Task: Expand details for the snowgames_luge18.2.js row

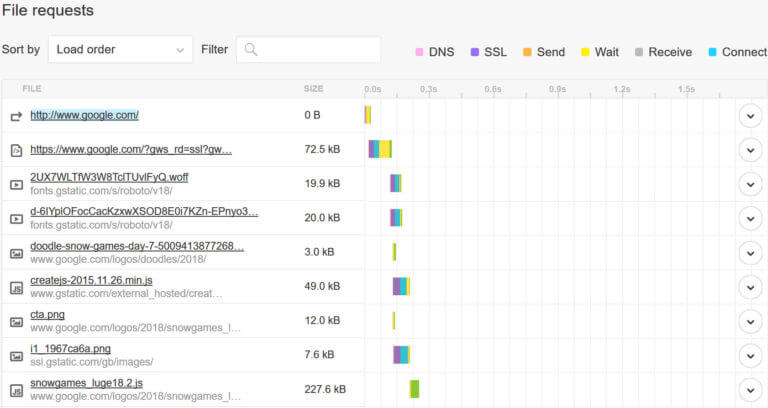Action: [x=750, y=390]
